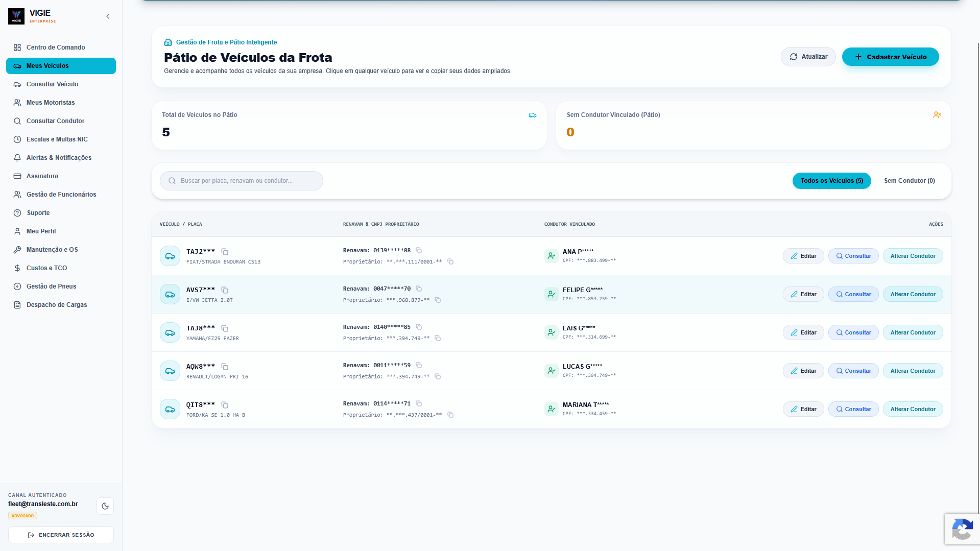Viewport: 980px width, 551px height.
Task: Copy Renavam 0114*****71 via the copy icon
Action: point(419,403)
